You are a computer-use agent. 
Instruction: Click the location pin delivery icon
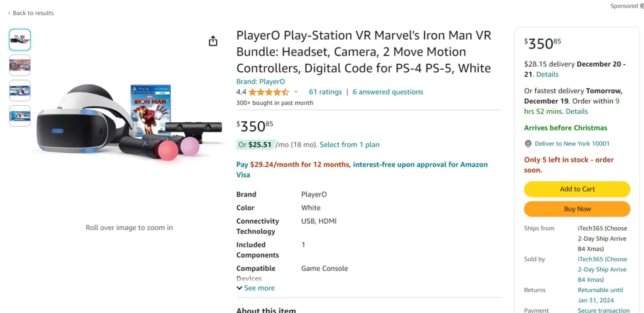pyautogui.click(x=528, y=144)
